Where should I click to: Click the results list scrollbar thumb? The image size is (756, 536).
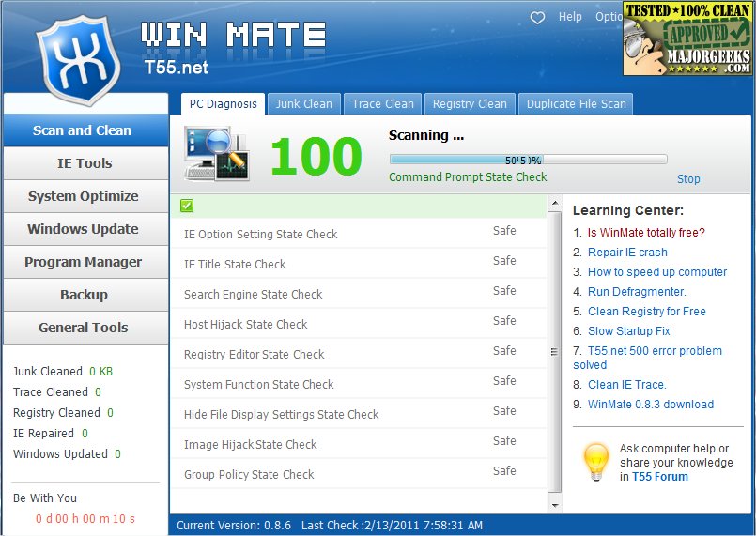pos(555,352)
